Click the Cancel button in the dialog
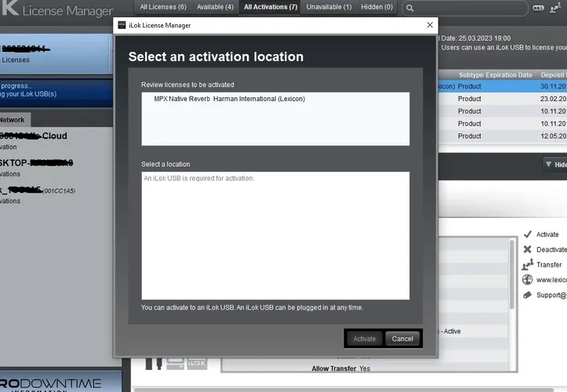The height and width of the screenshot is (392, 567). coord(402,339)
